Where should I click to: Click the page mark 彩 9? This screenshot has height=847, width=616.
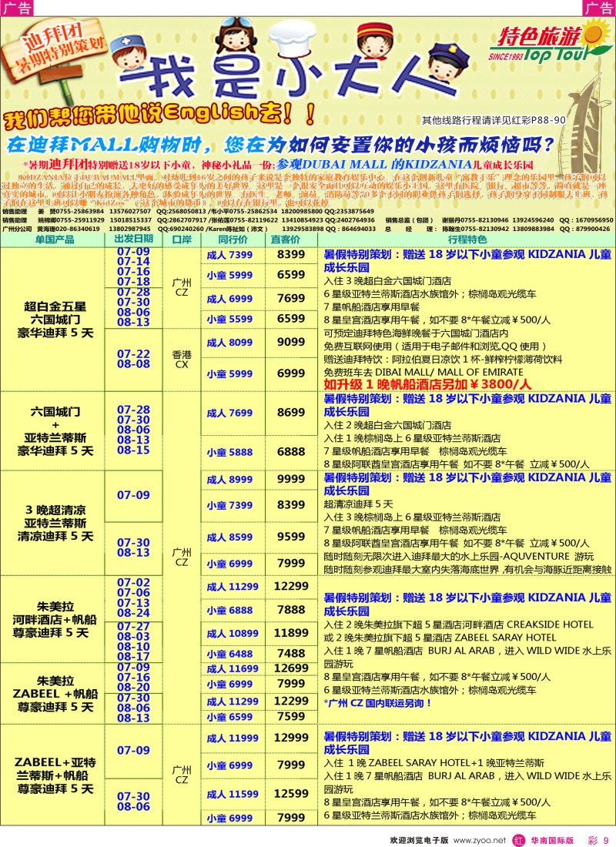pyautogui.click(x=598, y=840)
